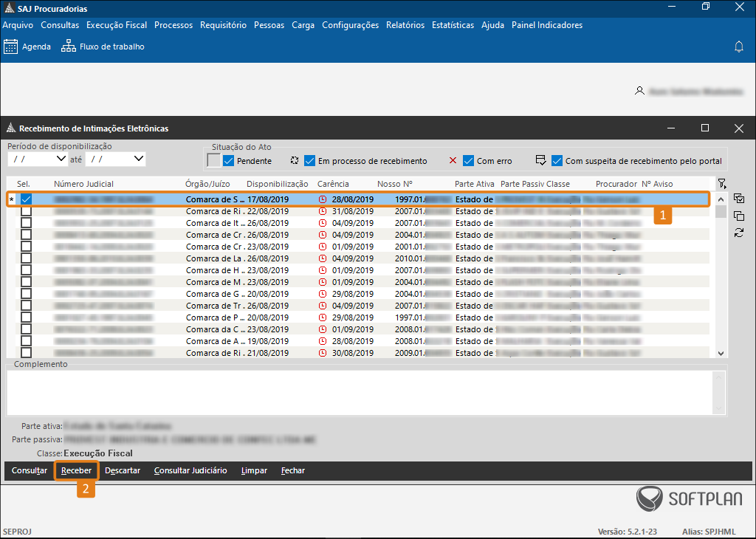Click the portal suspicion icon beside Com suspeita
The width and height of the screenshot is (756, 539).
pos(541,160)
